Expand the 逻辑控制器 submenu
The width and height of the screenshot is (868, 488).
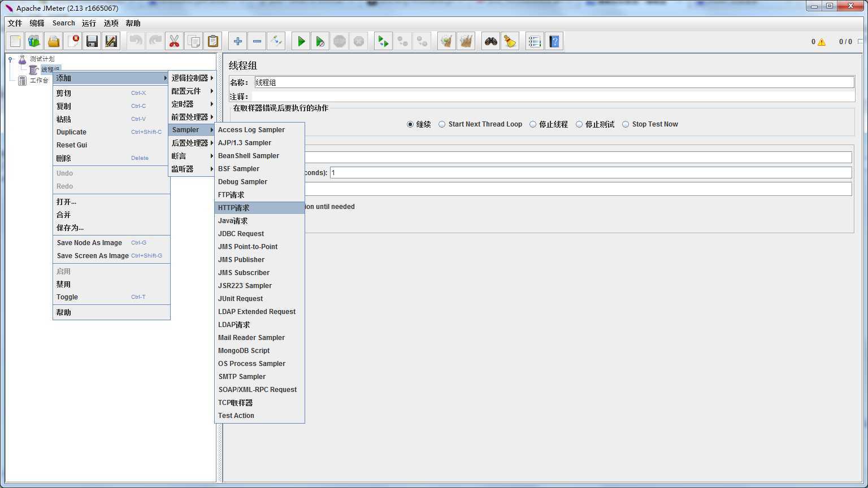192,78
